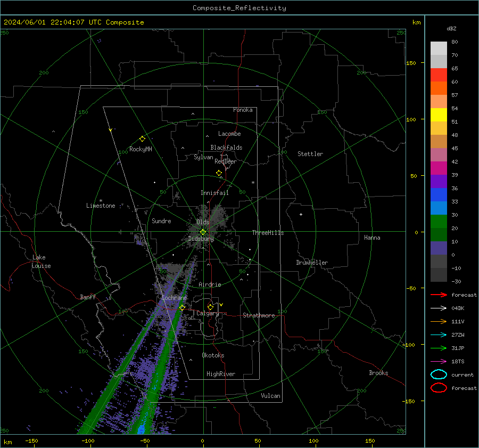This screenshot has height=448, width=479.
Task: Select the cyan 27ZW arrow icon
Action: (439, 335)
